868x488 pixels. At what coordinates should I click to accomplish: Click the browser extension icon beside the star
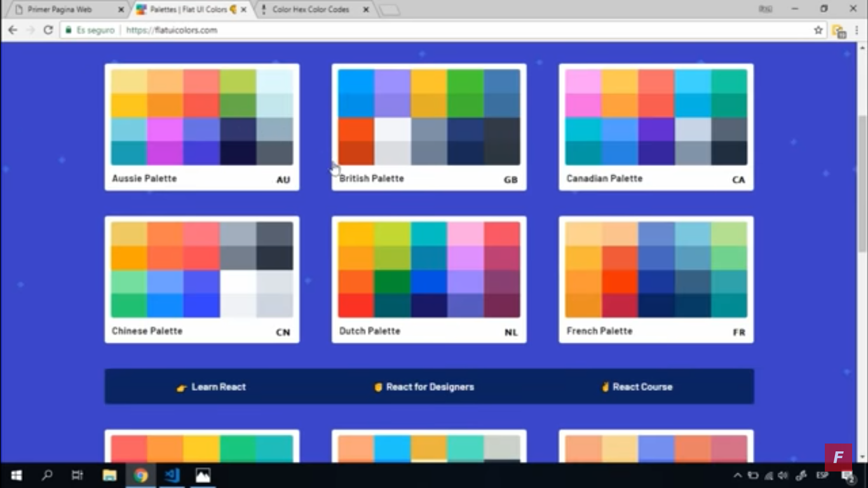pyautogui.click(x=839, y=30)
